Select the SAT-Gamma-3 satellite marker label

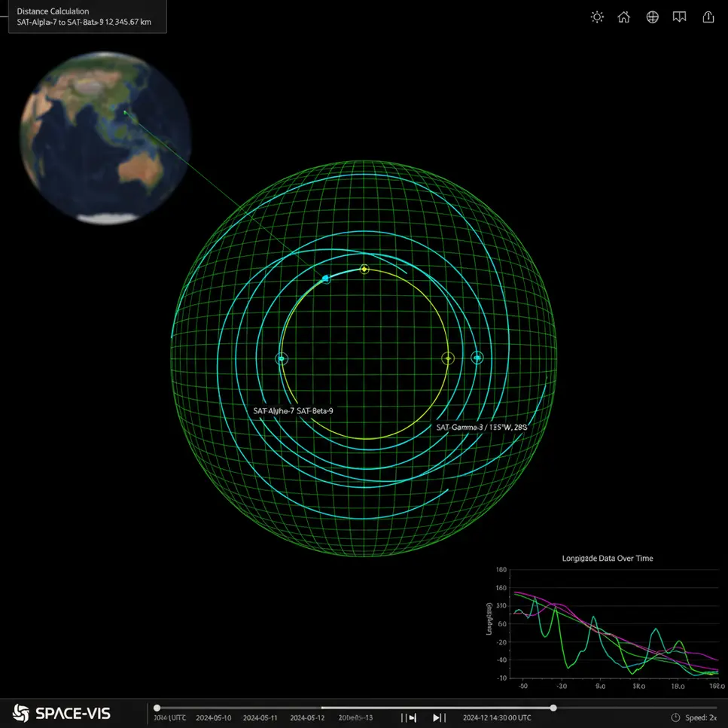(482, 427)
